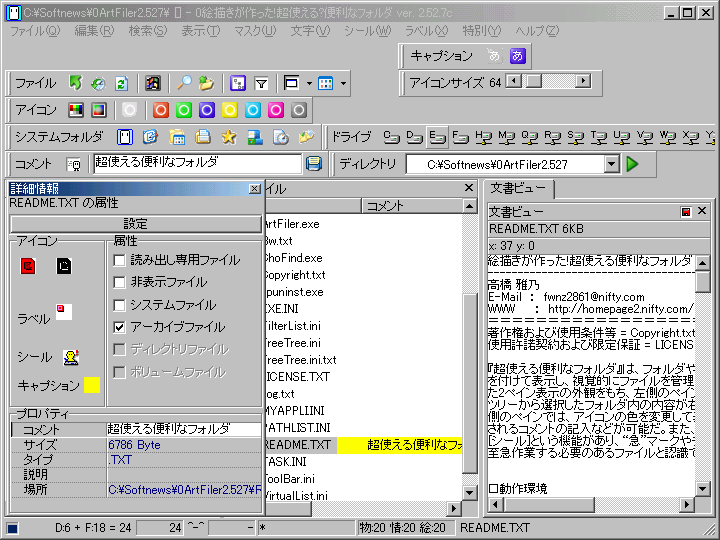Image resolution: width=720 pixels, height=540 pixels.
Task: Select FilterList.ini in file list
Action: point(293,326)
